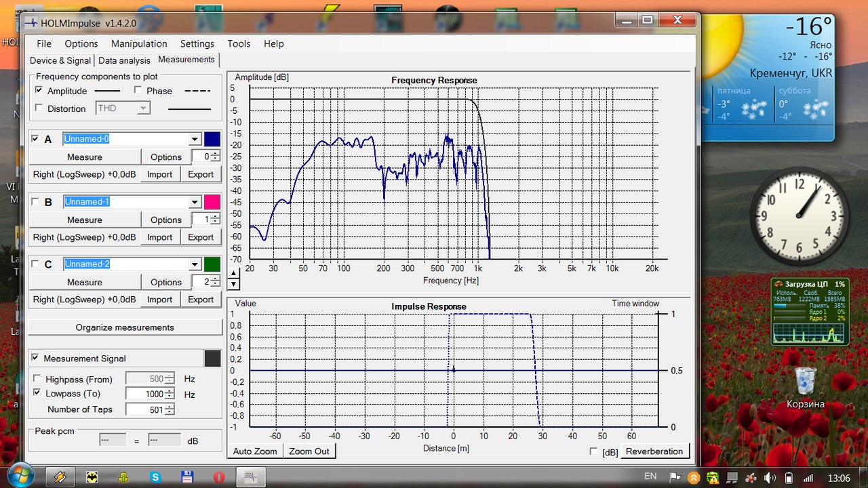Pick color from green swatch C

(212, 264)
